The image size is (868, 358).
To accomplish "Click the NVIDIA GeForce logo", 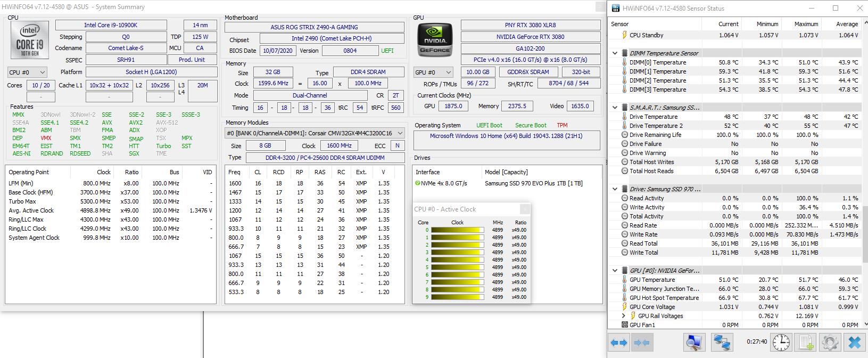I will [x=435, y=41].
